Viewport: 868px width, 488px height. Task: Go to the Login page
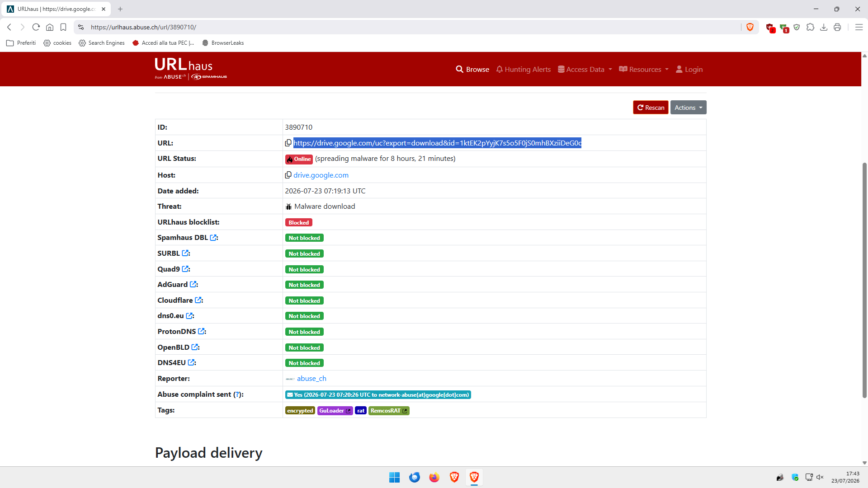(689, 69)
